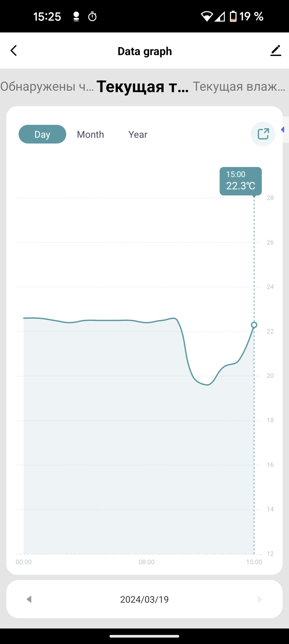Tap the 08:00 time axis label
The width and height of the screenshot is (289, 644).
point(146,562)
